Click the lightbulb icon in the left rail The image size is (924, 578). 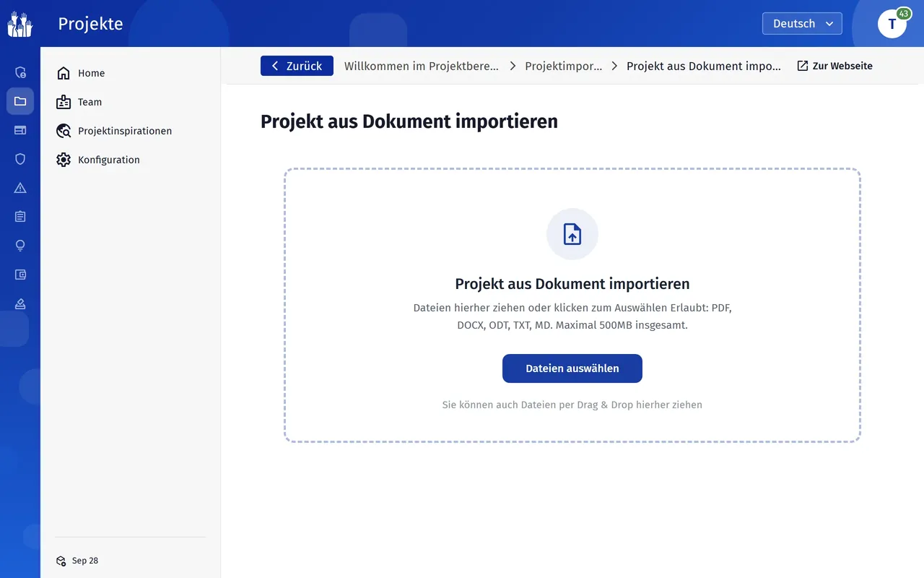[x=20, y=246]
